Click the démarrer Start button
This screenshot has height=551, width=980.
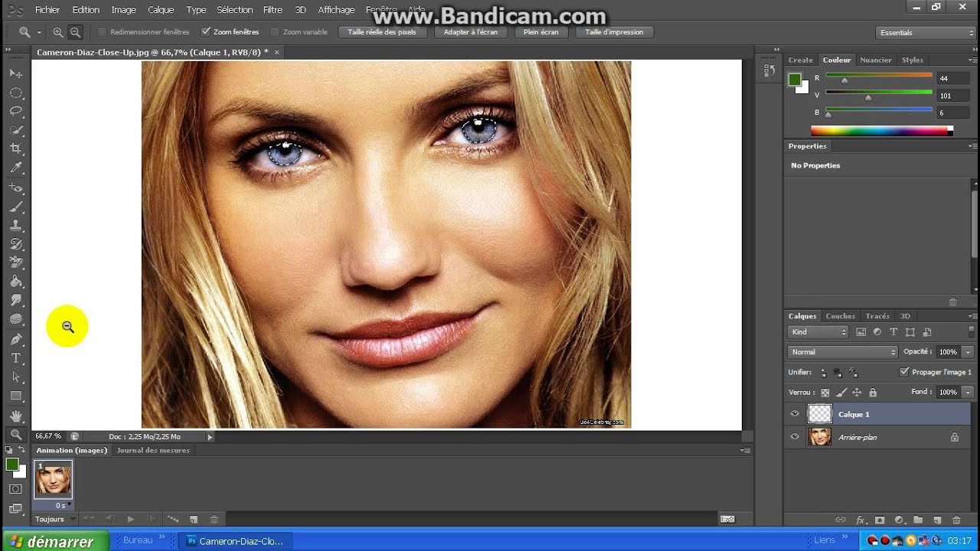(54, 541)
